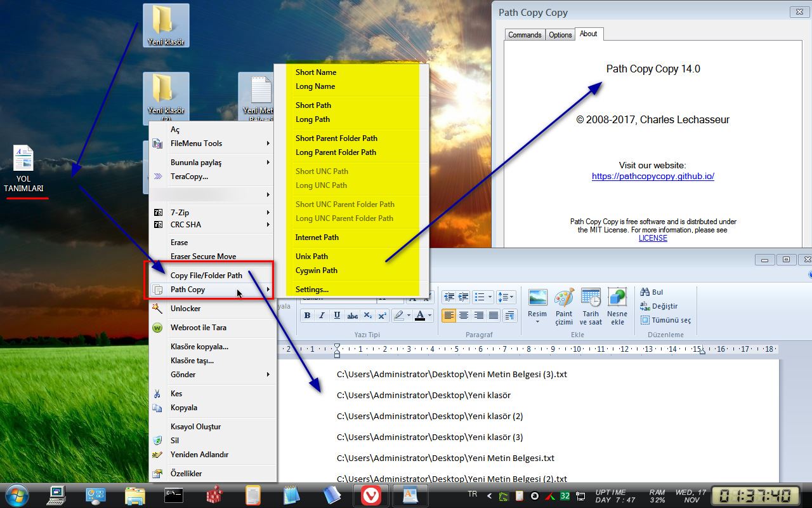812x508 pixels.
Task: Open Vivaldi browser from the taskbar
Action: click(x=370, y=495)
